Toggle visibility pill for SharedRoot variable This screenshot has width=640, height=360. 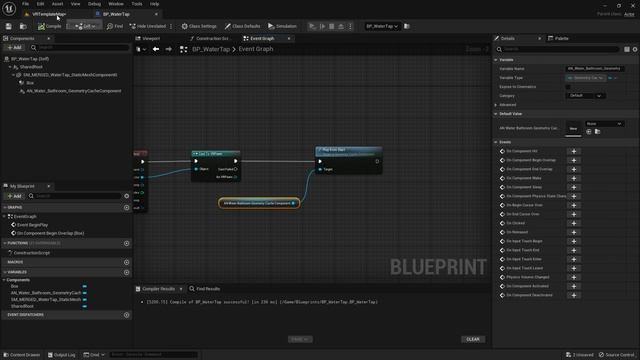(84, 307)
